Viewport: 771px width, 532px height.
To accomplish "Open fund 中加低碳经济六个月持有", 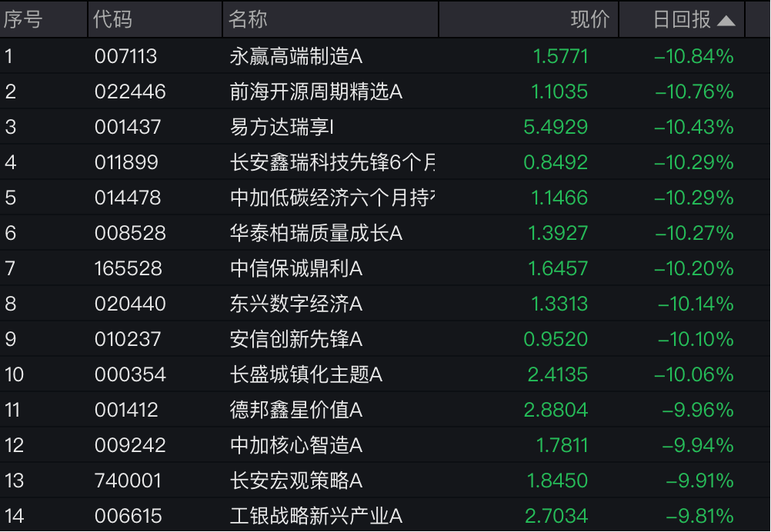I will coord(332,198).
